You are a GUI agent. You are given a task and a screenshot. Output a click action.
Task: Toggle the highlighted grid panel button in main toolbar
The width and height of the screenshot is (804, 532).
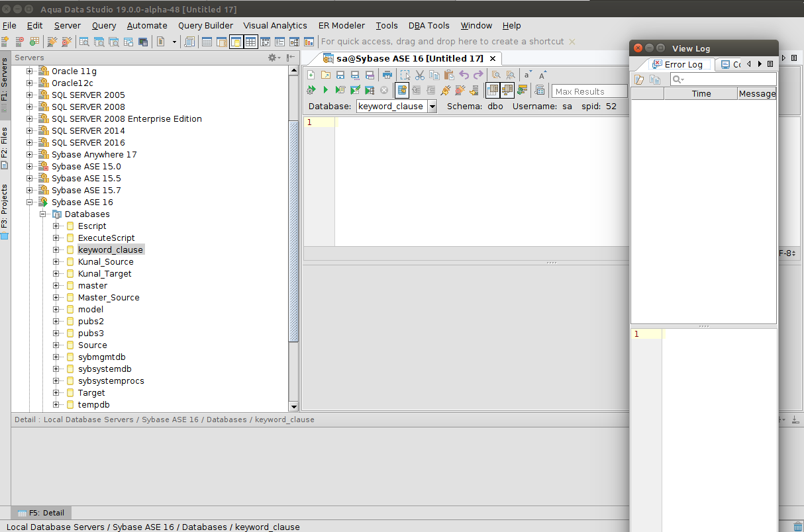click(250, 42)
